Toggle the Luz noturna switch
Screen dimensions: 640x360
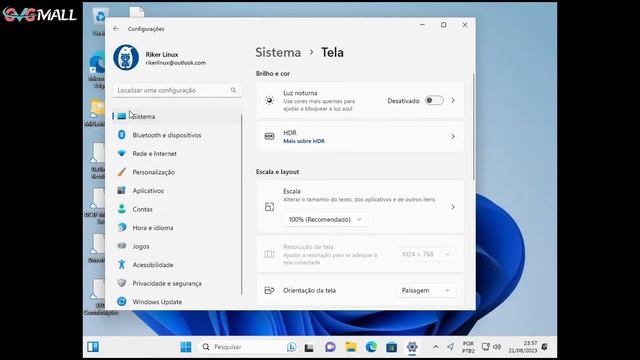click(x=434, y=100)
